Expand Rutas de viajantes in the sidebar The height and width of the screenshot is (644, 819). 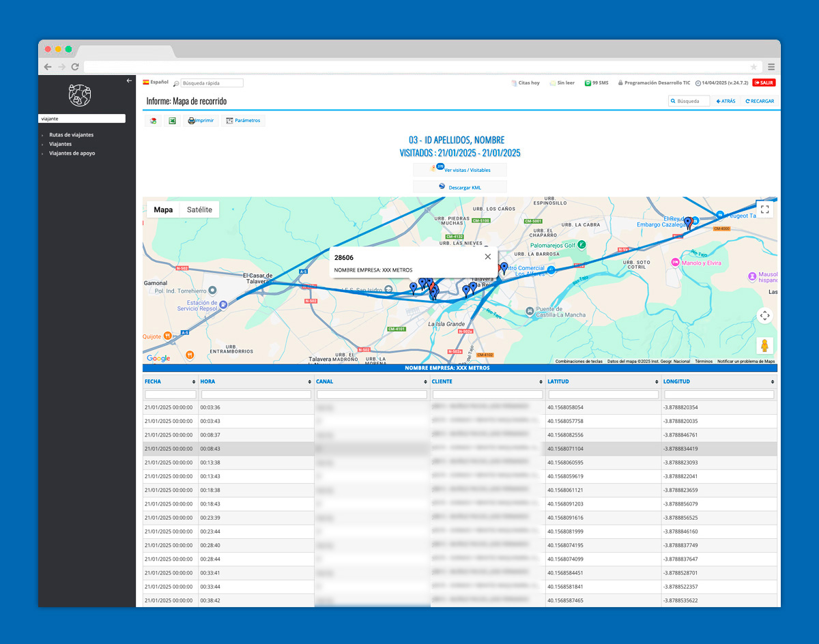coord(71,135)
